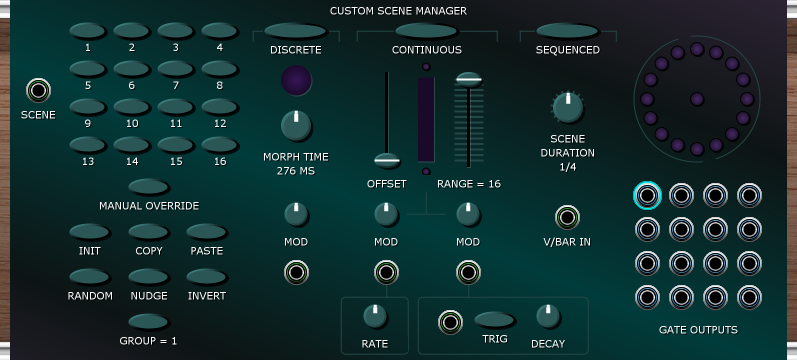Click the MORPH TIME knob
797x360 pixels.
coord(296,125)
